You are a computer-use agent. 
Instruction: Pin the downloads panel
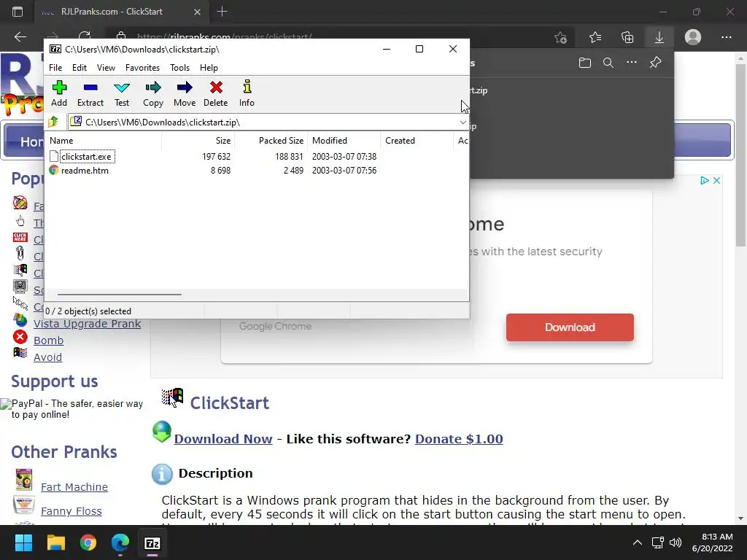(x=656, y=63)
